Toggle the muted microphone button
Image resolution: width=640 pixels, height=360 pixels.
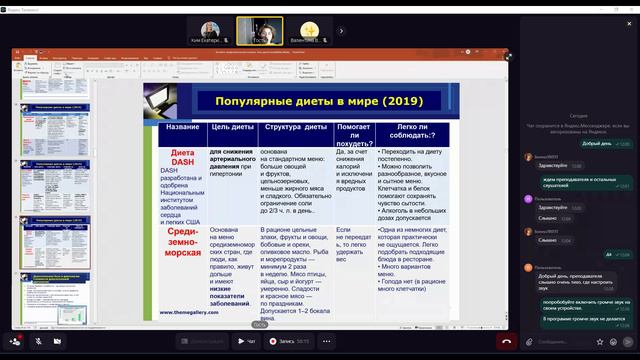click(x=38, y=341)
